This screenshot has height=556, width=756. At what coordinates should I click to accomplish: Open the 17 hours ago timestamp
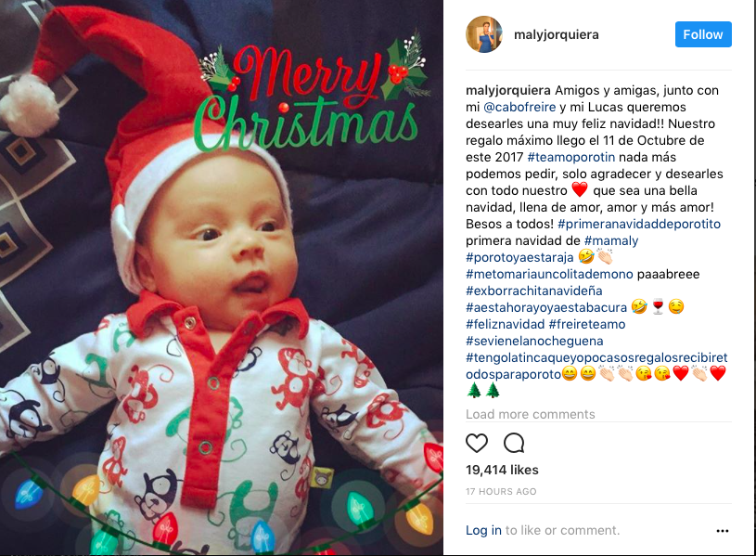click(501, 491)
